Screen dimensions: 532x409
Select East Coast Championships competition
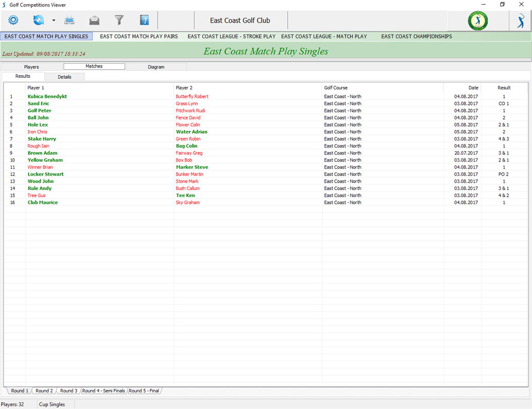(416, 36)
